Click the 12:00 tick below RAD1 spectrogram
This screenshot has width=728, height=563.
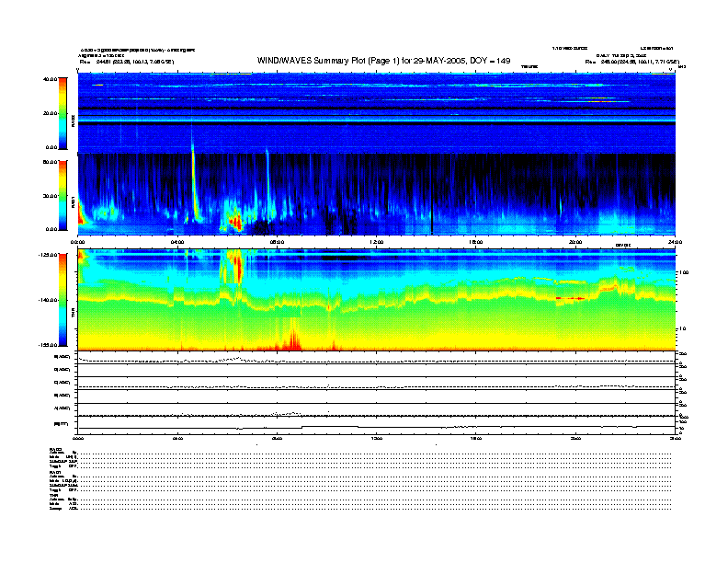click(x=377, y=242)
